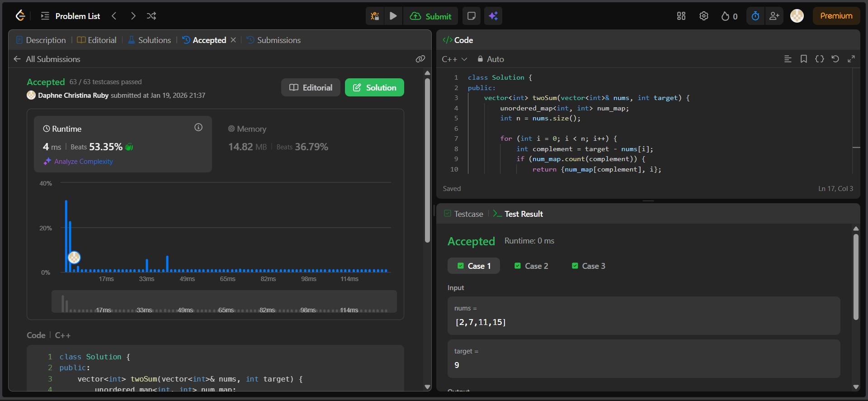Select the Case 2 test case
Image resolution: width=868 pixels, height=401 pixels.
pyautogui.click(x=531, y=266)
